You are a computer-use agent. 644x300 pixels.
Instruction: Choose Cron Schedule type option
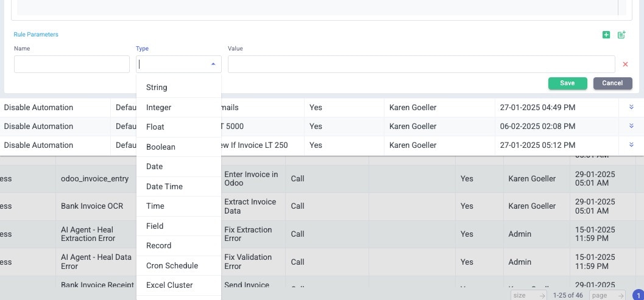[x=172, y=265]
